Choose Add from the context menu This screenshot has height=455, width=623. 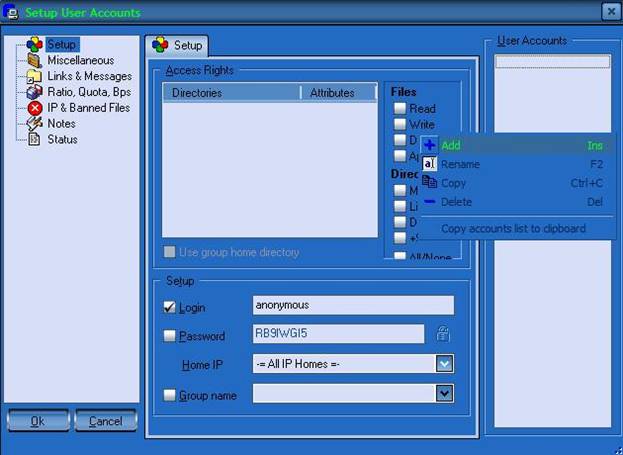click(450, 146)
